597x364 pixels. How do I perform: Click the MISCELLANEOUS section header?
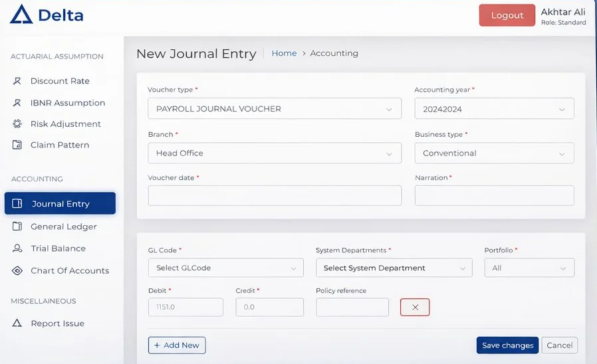(x=43, y=302)
